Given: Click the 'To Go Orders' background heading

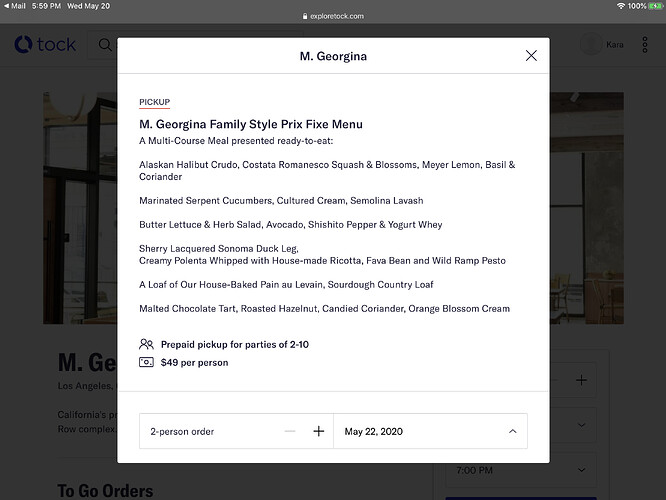Looking at the screenshot, I should (x=105, y=491).
